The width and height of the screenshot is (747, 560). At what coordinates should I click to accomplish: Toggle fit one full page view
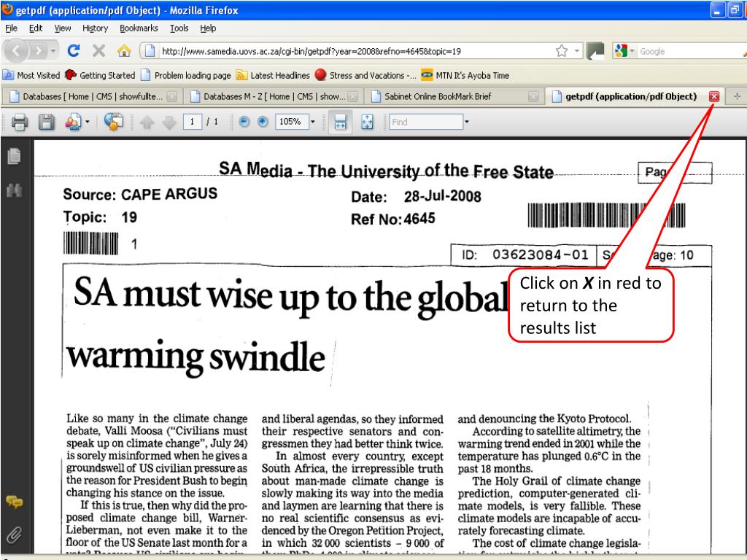367,122
